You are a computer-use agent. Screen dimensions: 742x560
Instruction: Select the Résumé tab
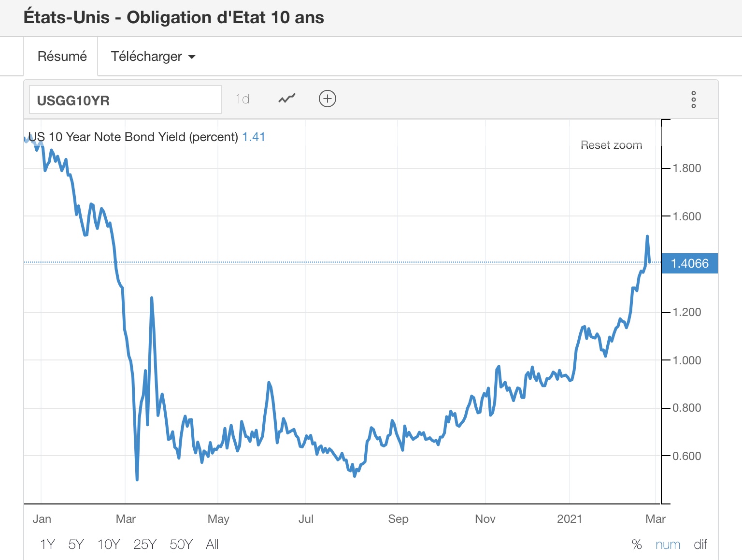(x=62, y=57)
